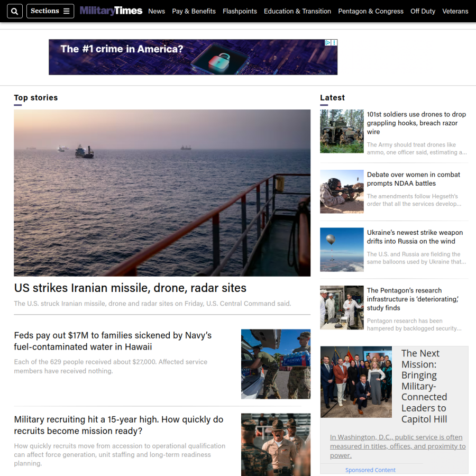Image resolution: width=476 pixels, height=476 pixels.
Task: Open Flashpoints section
Action: click(x=240, y=11)
